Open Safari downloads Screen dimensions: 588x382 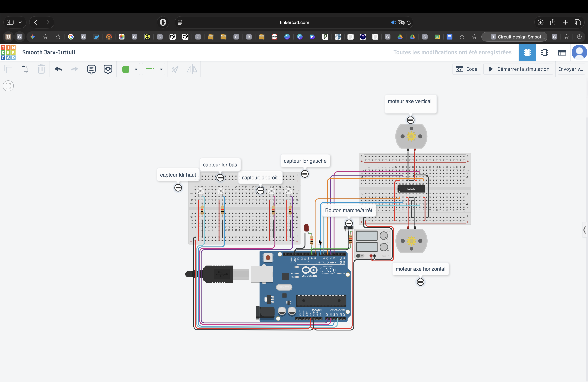pyautogui.click(x=540, y=22)
